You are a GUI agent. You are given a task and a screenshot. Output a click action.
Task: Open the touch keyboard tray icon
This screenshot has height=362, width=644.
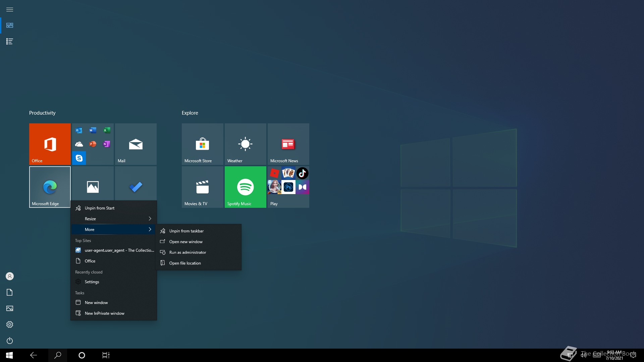point(597,355)
